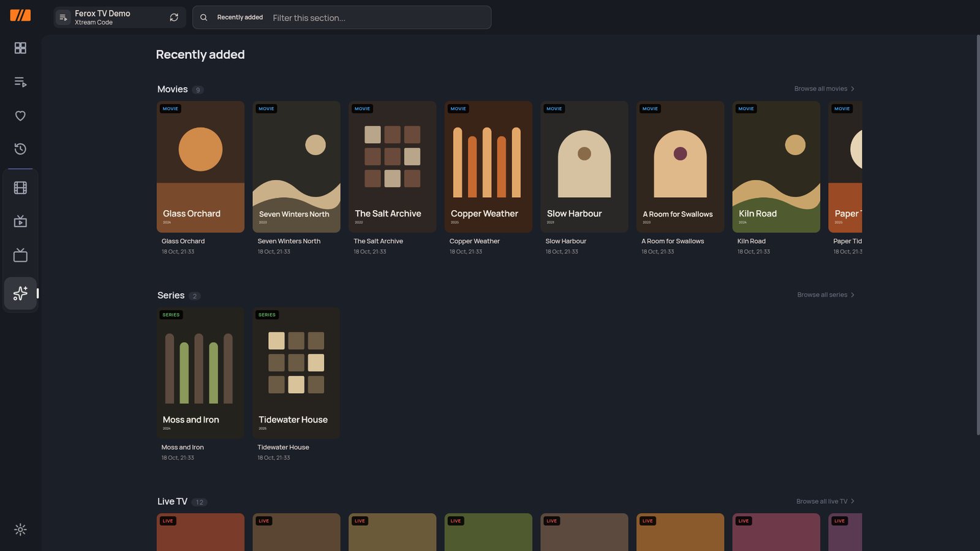Open Slow Harbour movie poster

(x=584, y=167)
